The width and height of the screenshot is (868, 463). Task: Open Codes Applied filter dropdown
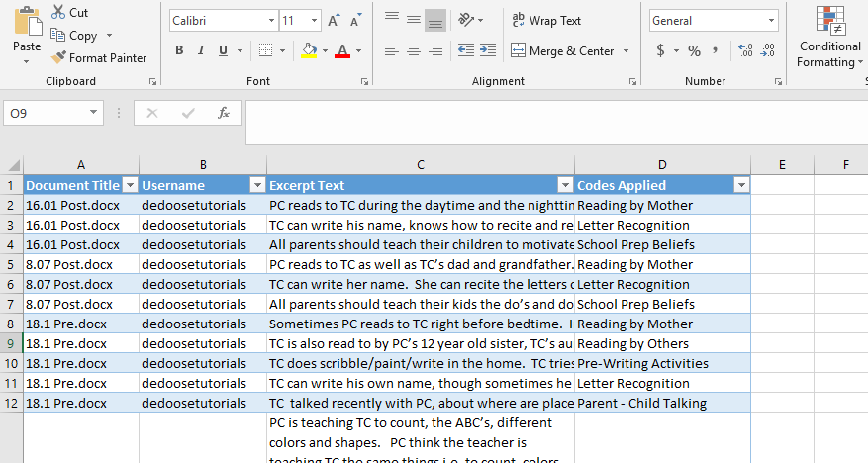click(x=741, y=185)
